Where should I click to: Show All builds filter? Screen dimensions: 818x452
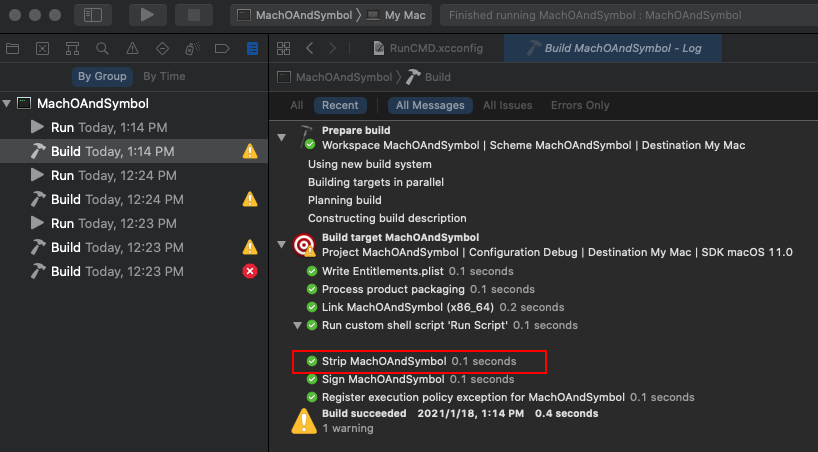pos(296,105)
